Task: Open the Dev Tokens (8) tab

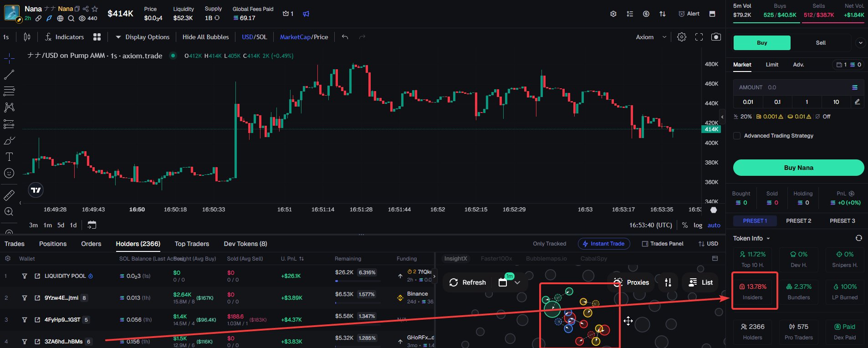Action: pos(245,244)
